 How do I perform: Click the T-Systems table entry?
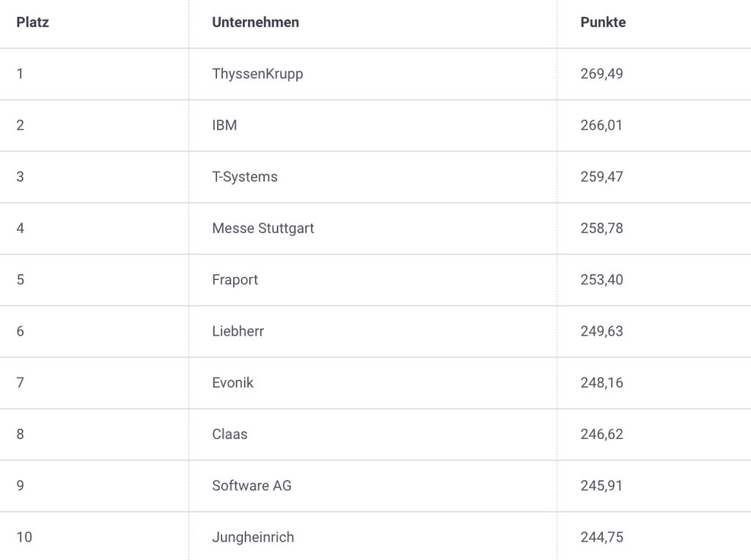245,177
